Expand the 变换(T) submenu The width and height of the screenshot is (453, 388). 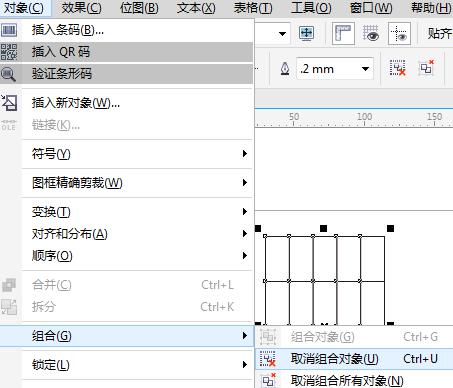pos(127,212)
